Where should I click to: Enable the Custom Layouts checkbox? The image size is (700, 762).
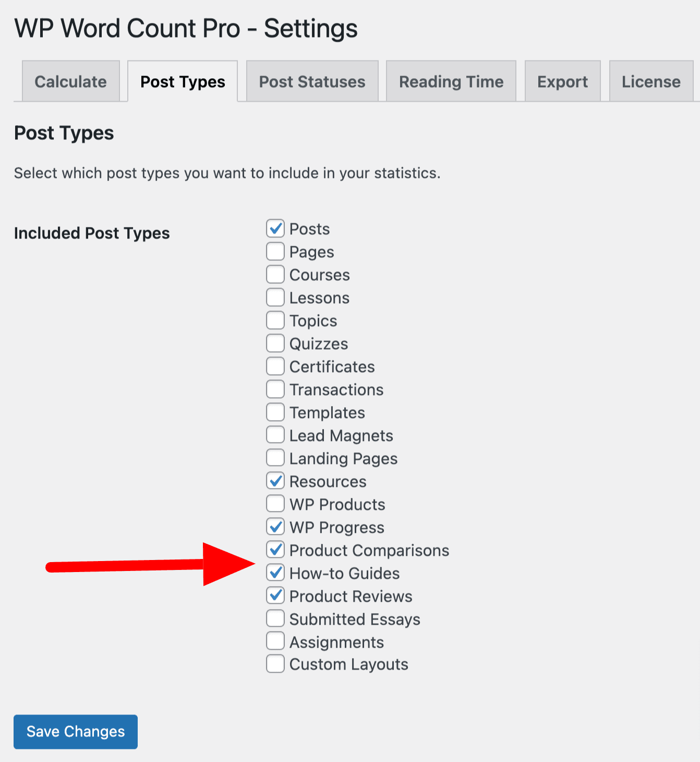point(275,664)
